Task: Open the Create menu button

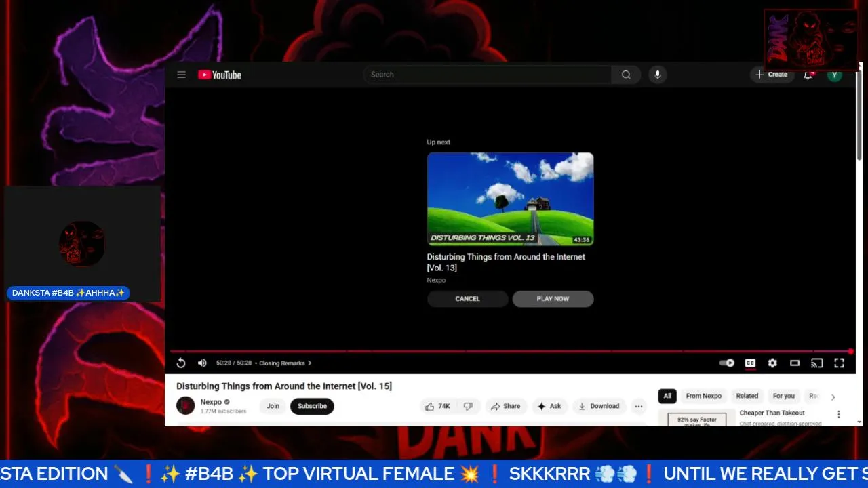Action: pyautogui.click(x=772, y=75)
